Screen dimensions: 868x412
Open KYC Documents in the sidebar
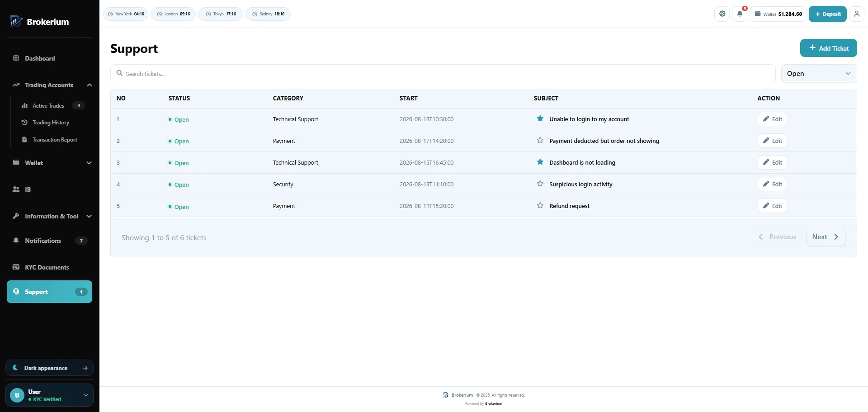pos(50,267)
